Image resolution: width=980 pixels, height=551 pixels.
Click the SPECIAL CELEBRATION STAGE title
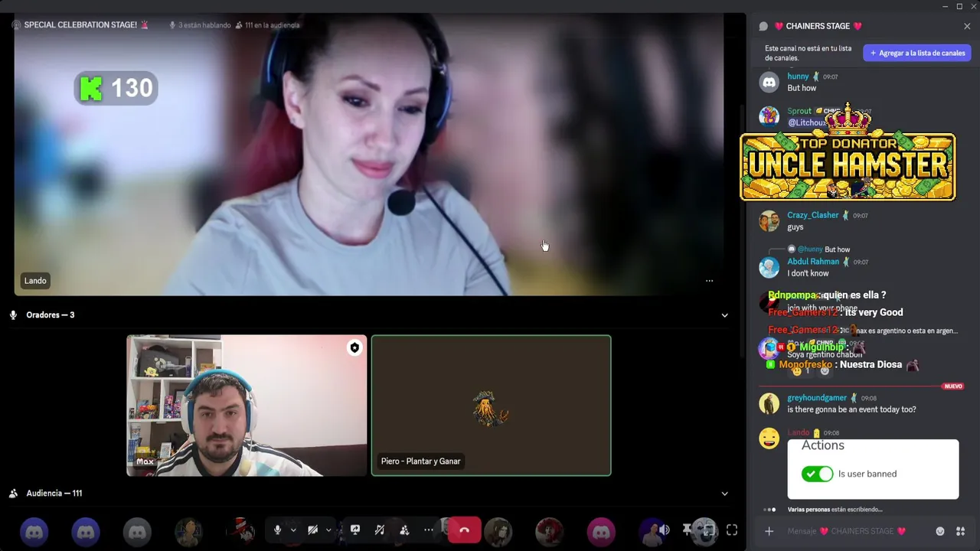(80, 24)
